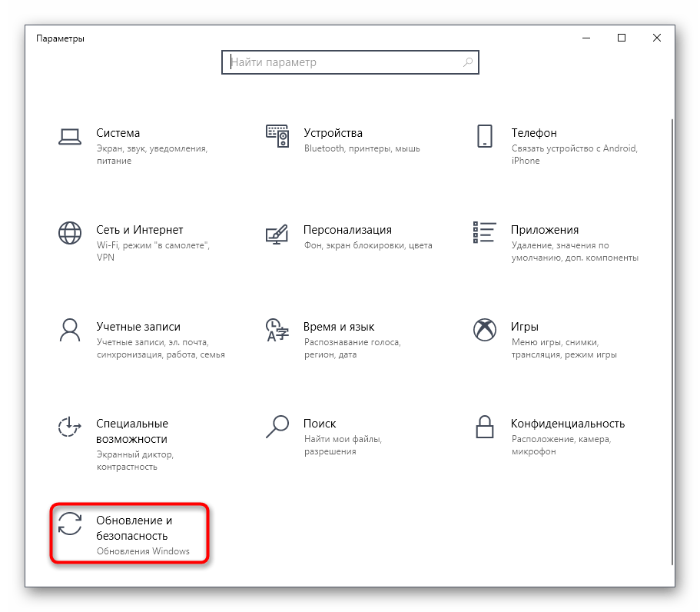Open the Сеть и Интернет globe icon
700x612 pixels.
(70, 233)
